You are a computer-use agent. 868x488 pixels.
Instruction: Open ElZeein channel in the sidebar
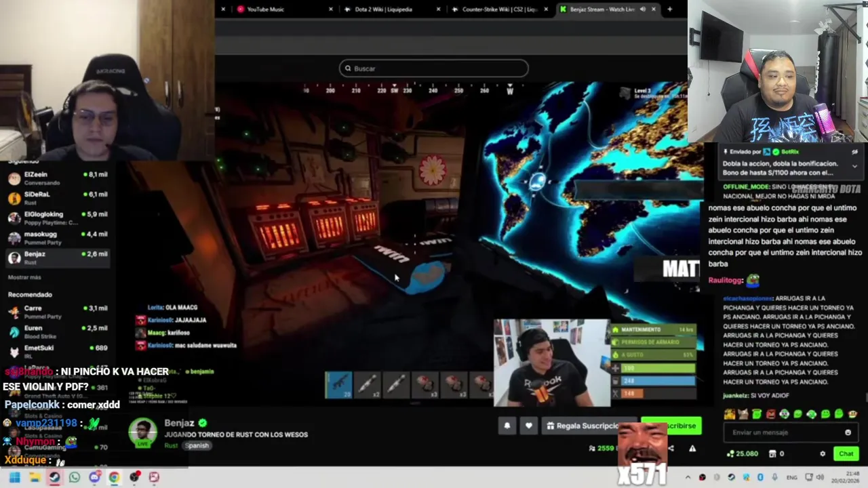[x=58, y=178]
